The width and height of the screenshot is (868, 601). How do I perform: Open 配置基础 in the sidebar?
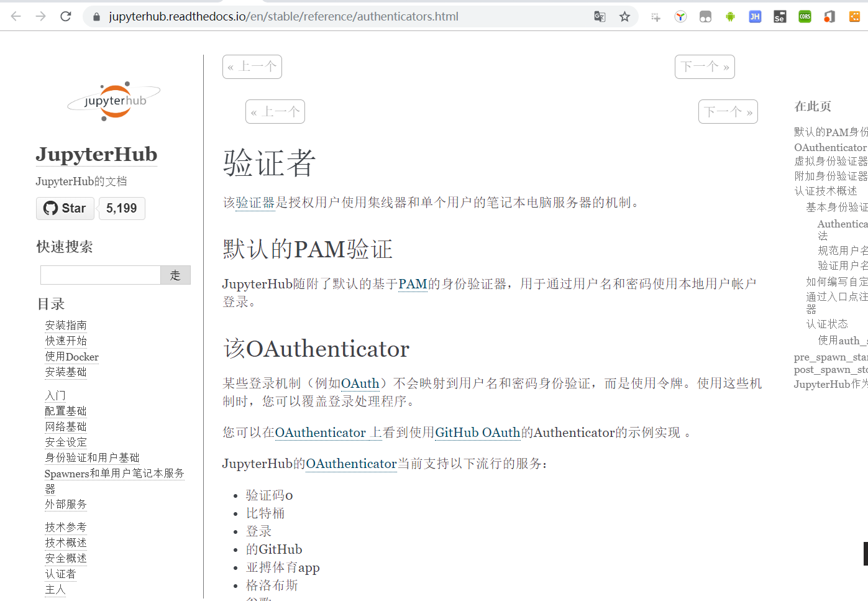66,411
